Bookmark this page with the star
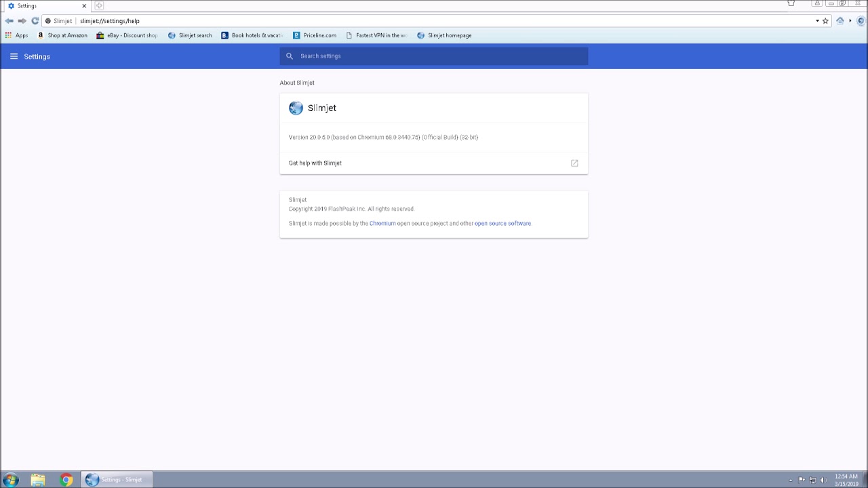 pyautogui.click(x=825, y=21)
